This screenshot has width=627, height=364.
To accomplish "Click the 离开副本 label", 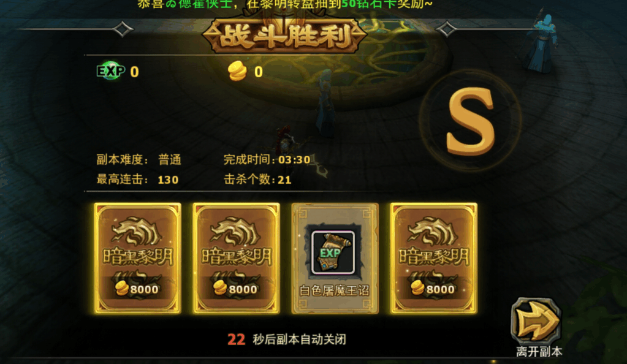I will (x=539, y=352).
